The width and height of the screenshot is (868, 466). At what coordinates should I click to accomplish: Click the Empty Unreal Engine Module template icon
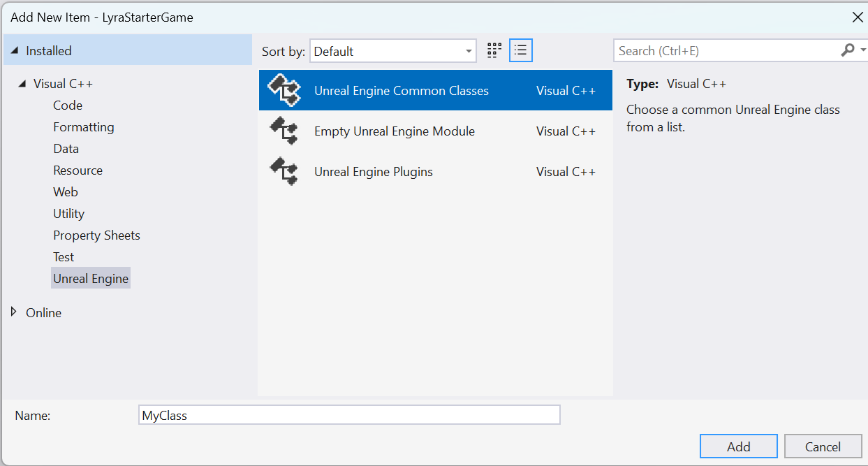[285, 131]
